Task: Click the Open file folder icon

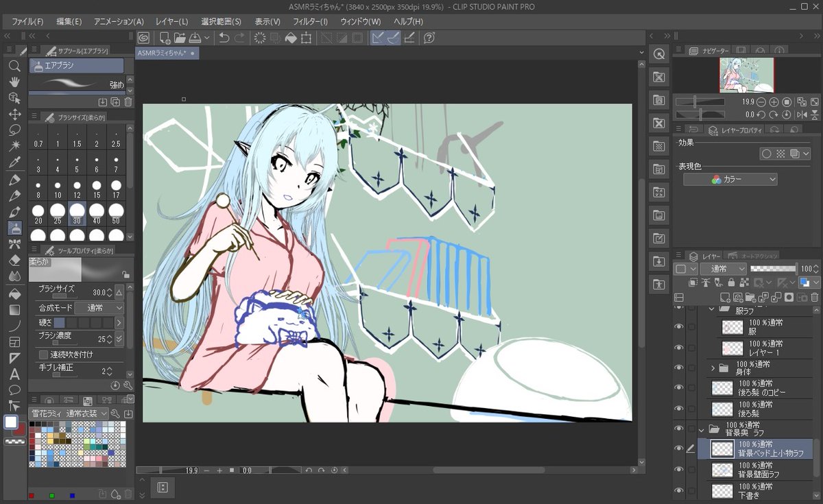Action: tap(180, 38)
